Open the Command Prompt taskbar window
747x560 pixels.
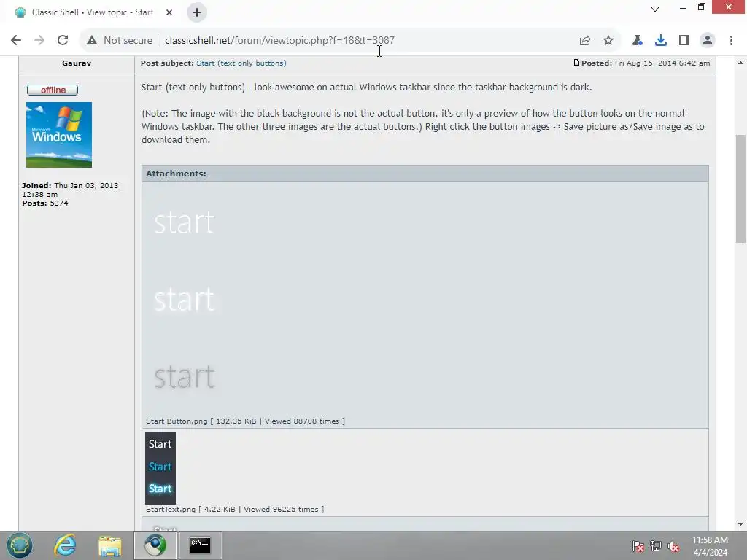[x=200, y=545]
